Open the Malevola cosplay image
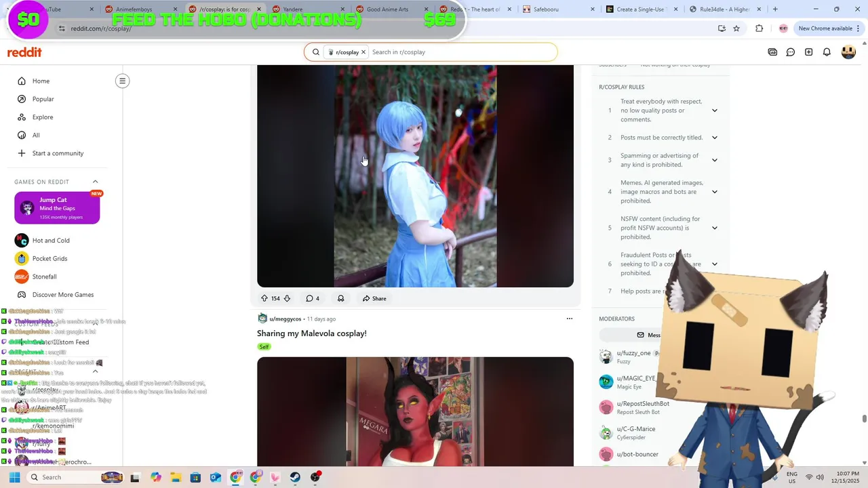Screen dimensions: 868x488 (415, 411)
